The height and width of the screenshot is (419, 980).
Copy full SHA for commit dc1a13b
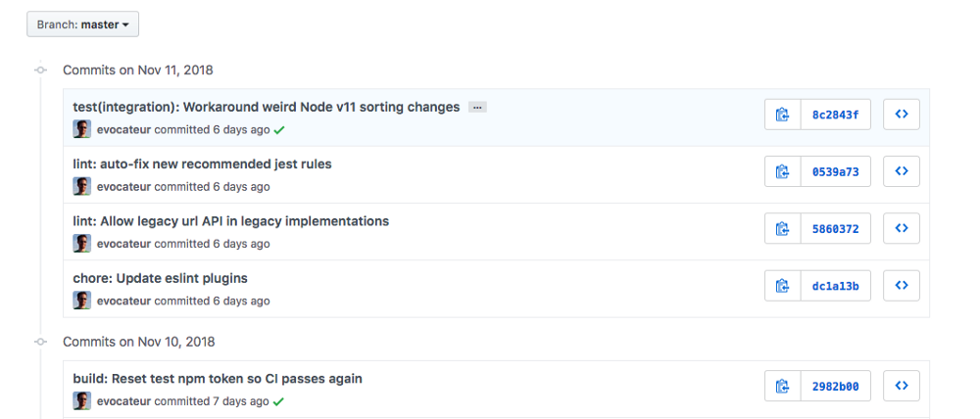click(782, 286)
